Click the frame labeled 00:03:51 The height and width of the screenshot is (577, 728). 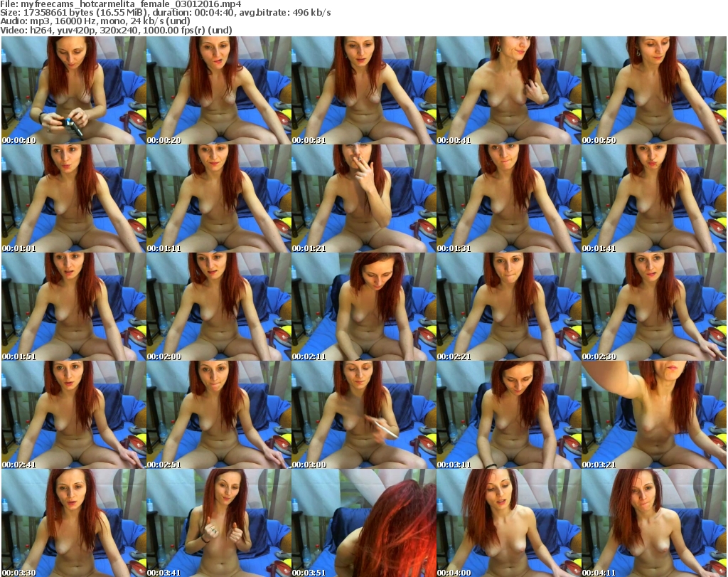[x=363, y=523]
